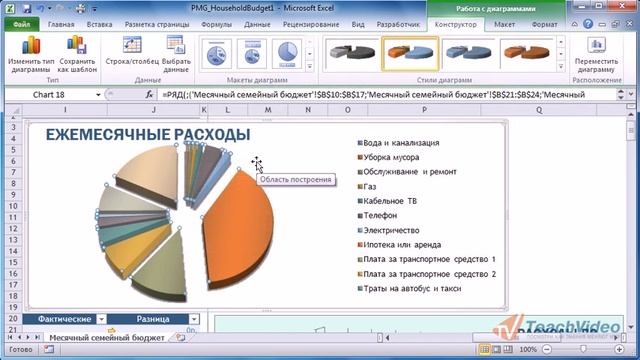Open the Данные tab

(x=257, y=24)
